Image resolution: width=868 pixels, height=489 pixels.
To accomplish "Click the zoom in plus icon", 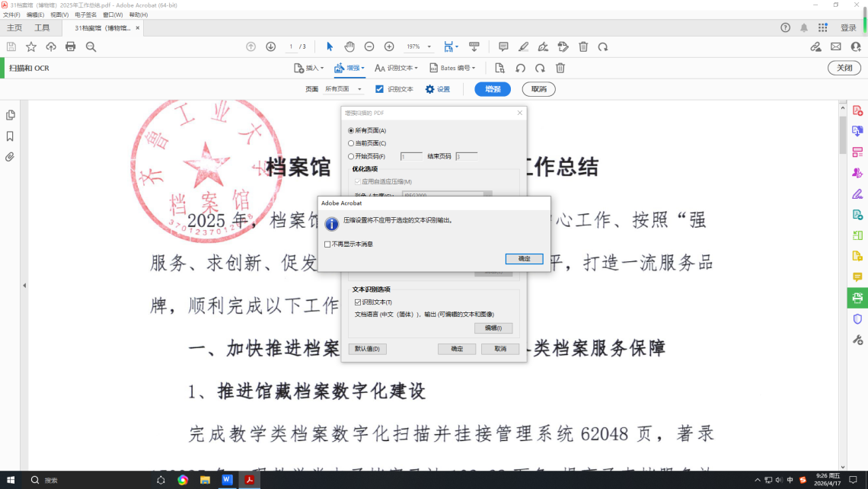I will point(389,46).
